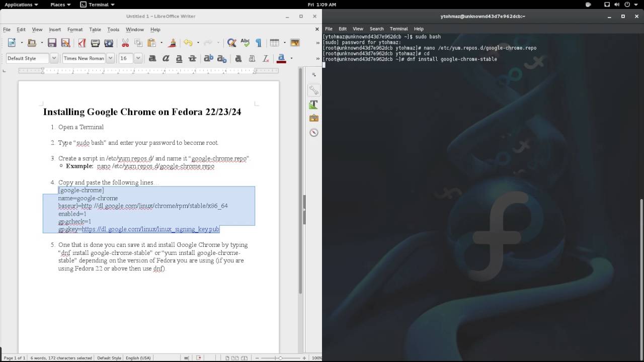Viewport: 644px width, 362px height.
Task: Expand the Undo history dropdown arrow
Action: pyautogui.click(x=198, y=43)
